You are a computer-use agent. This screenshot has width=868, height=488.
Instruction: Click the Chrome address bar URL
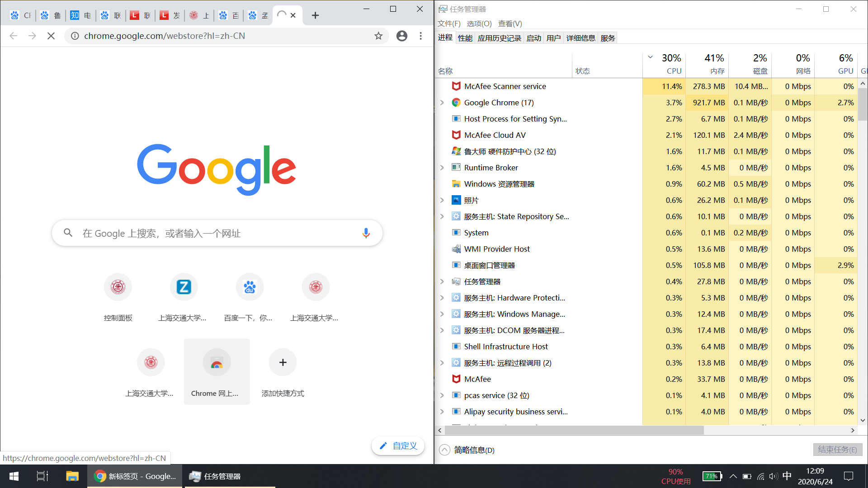pyautogui.click(x=165, y=36)
